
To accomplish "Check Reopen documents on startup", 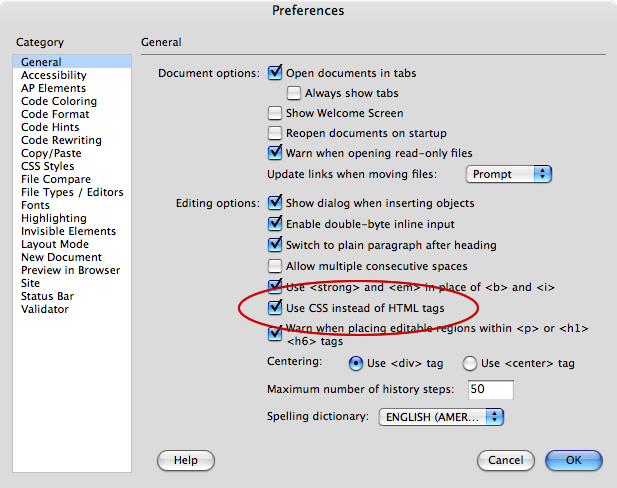I will (276, 133).
